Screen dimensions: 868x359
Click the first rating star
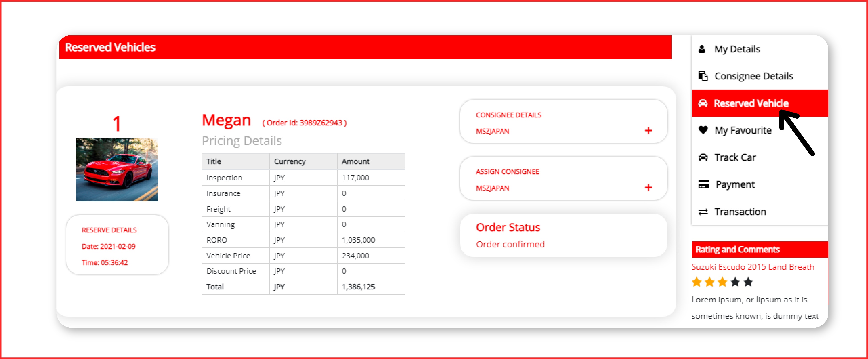point(696,282)
